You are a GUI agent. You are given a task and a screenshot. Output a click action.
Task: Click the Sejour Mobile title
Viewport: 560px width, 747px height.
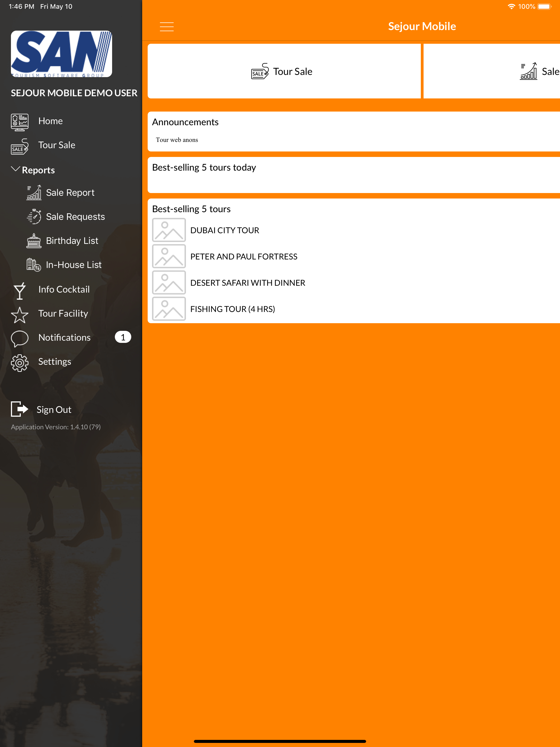[422, 26]
